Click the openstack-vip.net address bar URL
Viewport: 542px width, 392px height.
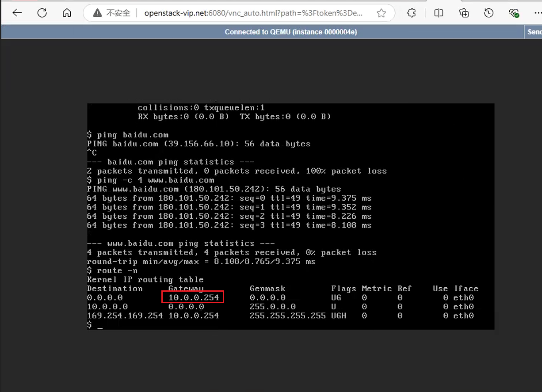[x=254, y=13]
